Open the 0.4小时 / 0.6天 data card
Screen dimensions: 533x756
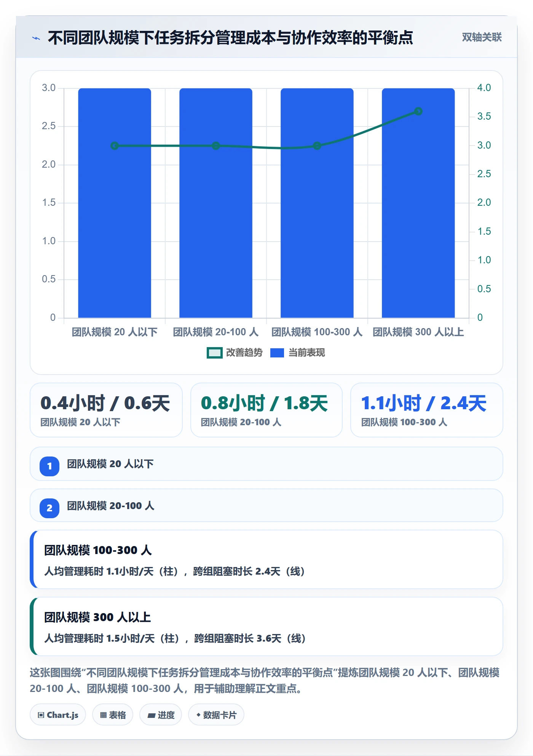coord(106,410)
